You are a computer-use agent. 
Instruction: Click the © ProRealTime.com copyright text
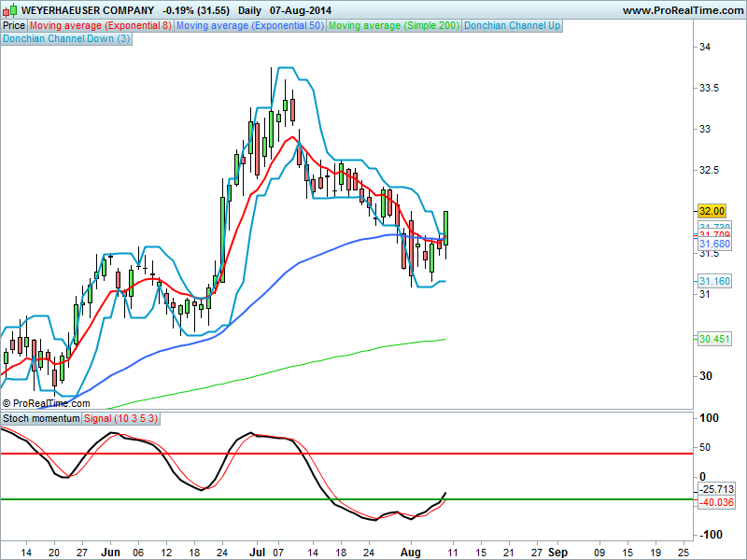pos(46,403)
